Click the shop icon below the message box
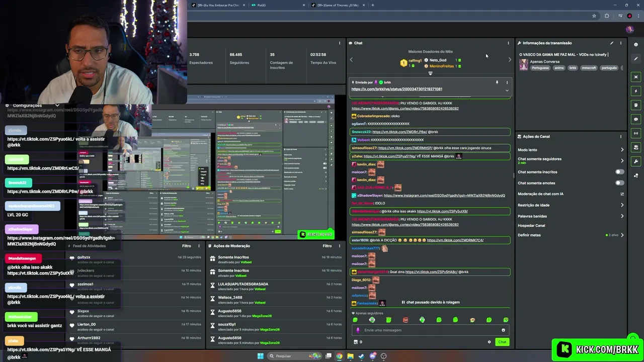 [356, 342]
